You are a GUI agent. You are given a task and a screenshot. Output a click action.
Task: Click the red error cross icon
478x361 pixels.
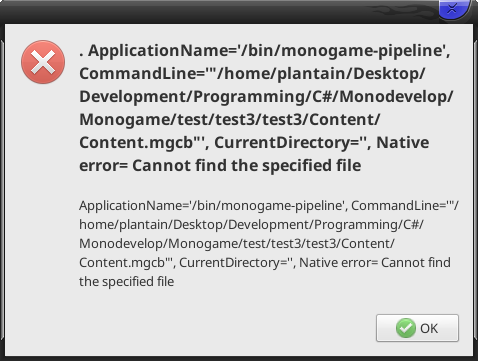43,62
